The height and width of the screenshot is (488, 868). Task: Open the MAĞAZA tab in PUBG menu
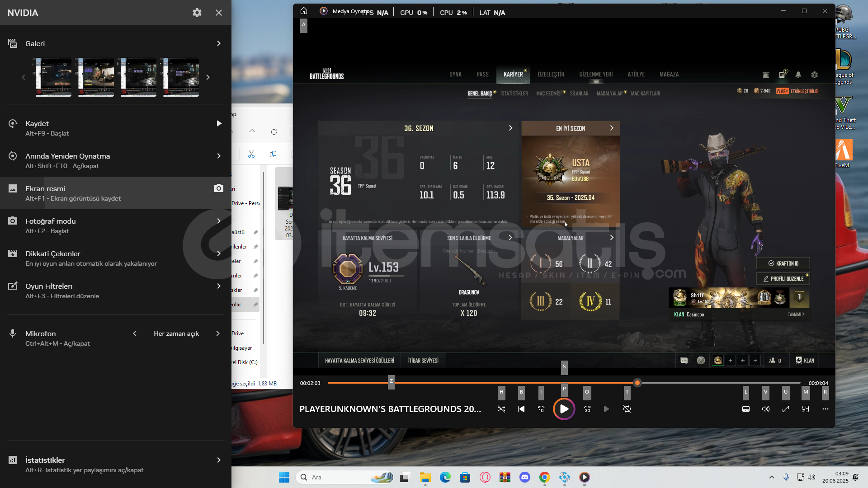[x=669, y=75]
